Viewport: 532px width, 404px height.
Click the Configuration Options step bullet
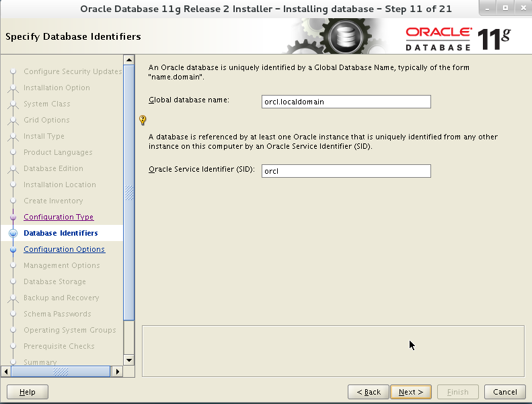pyautogui.click(x=13, y=249)
